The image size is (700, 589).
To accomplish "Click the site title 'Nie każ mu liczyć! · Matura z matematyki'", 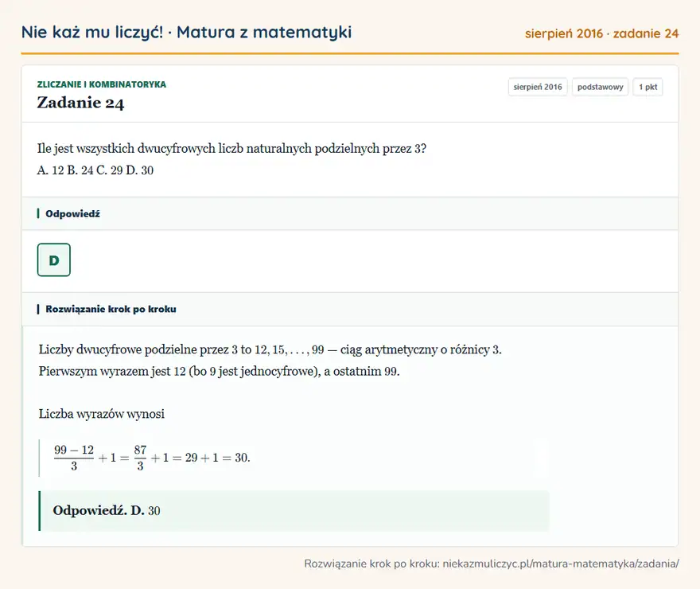I will [x=186, y=33].
